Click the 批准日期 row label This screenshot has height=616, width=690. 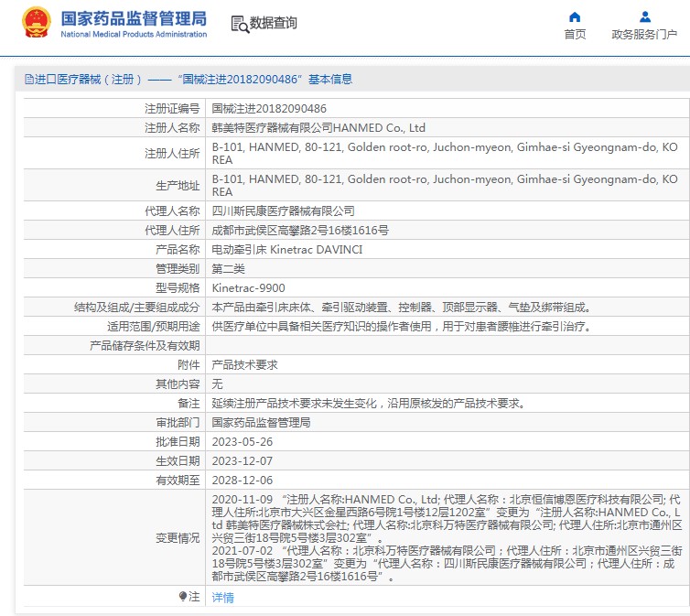pos(178,442)
